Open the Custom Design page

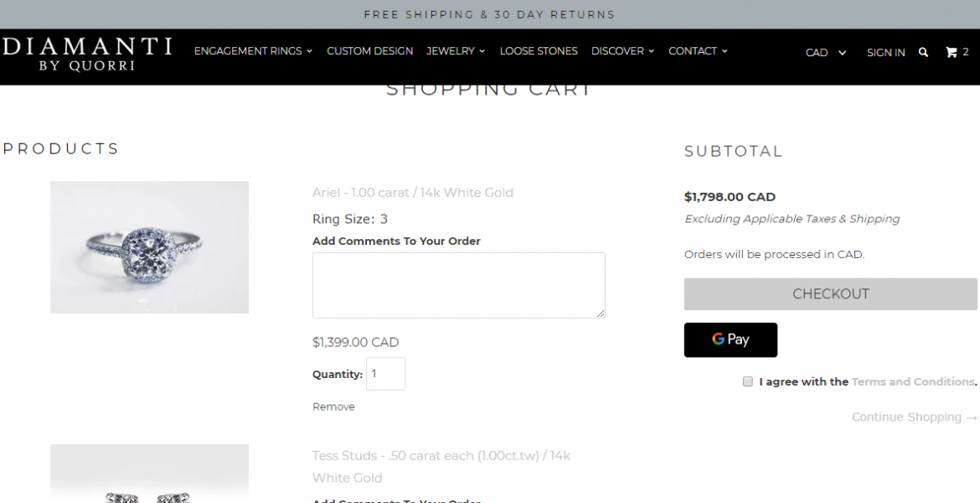[x=369, y=51]
